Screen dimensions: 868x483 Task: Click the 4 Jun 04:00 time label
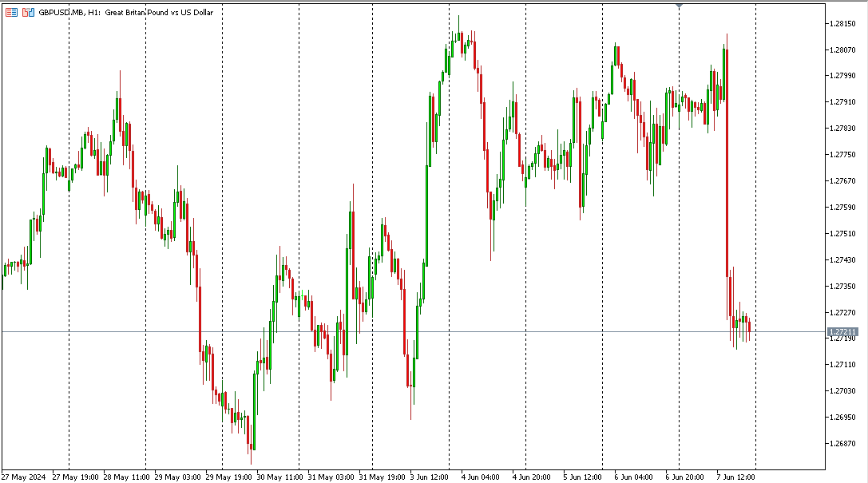pos(480,477)
